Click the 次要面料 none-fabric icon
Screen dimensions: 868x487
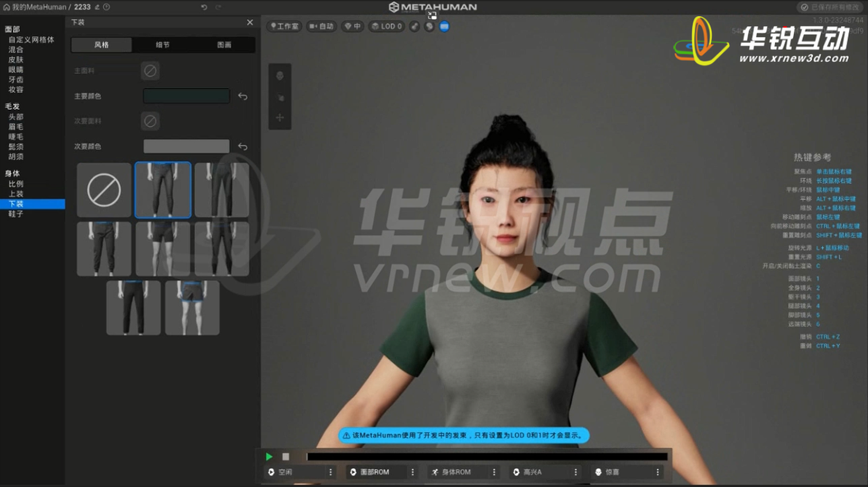(150, 121)
